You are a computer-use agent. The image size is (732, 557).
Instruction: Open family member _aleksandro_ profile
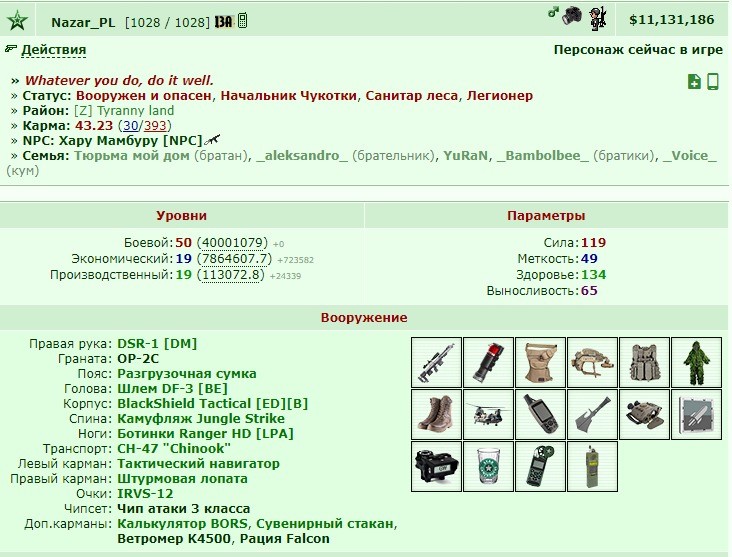[x=302, y=155]
